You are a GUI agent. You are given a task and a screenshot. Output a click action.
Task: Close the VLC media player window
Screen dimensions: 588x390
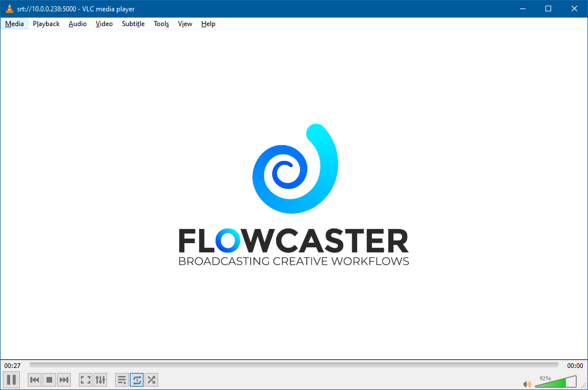(574, 9)
